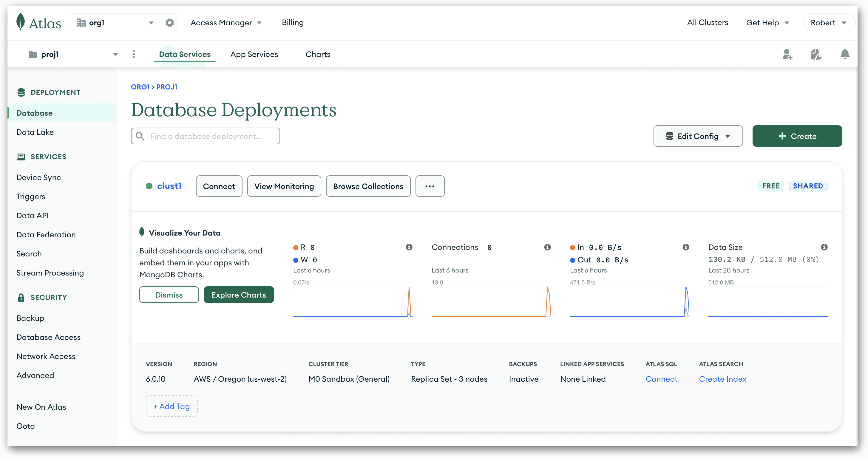Open New On Atlas
Image resolution: width=868 pixels, height=458 pixels.
tap(41, 407)
